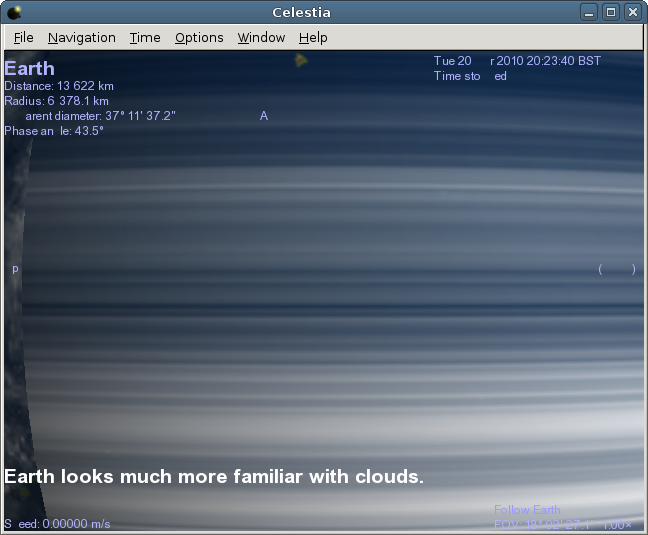Open the Help menu
Viewport: 648px width, 535px height.
[313, 37]
